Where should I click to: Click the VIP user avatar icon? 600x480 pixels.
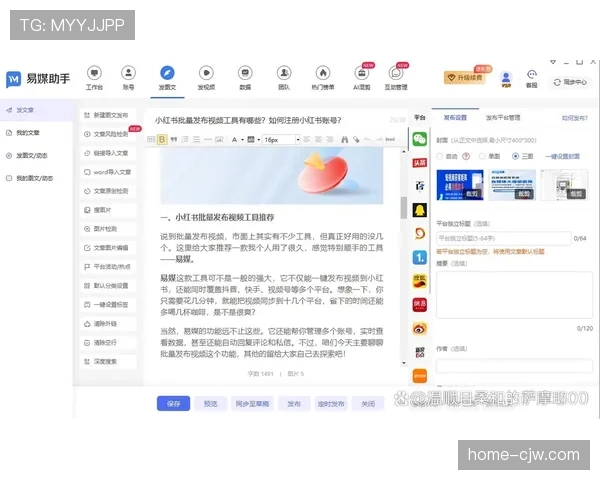click(x=506, y=79)
